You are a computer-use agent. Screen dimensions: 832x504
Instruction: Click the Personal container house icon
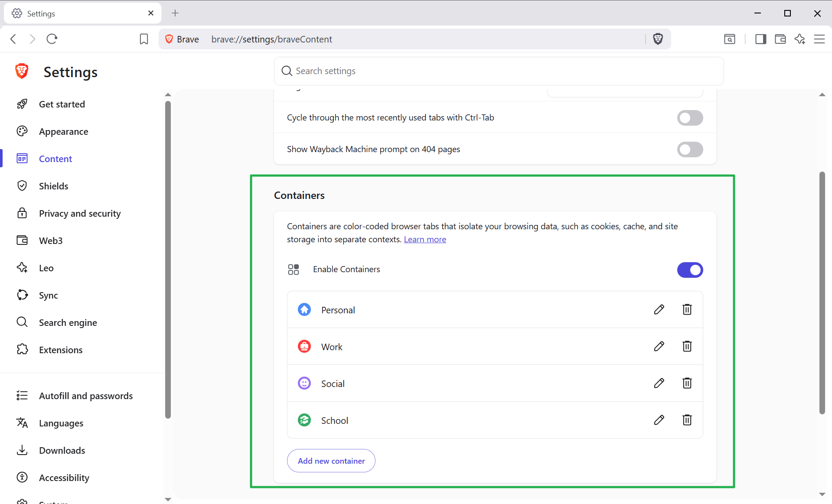click(x=304, y=309)
